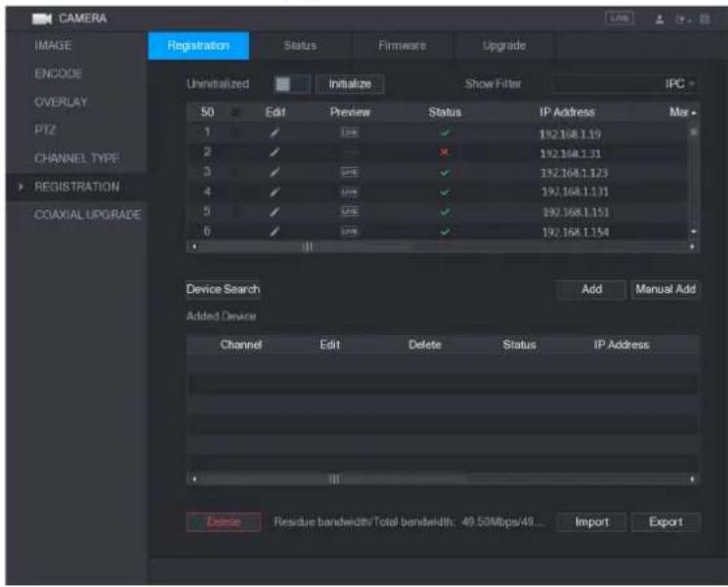Image resolution: width=728 pixels, height=587 pixels.
Task: Check the select-all box in device header
Action: tap(236, 112)
